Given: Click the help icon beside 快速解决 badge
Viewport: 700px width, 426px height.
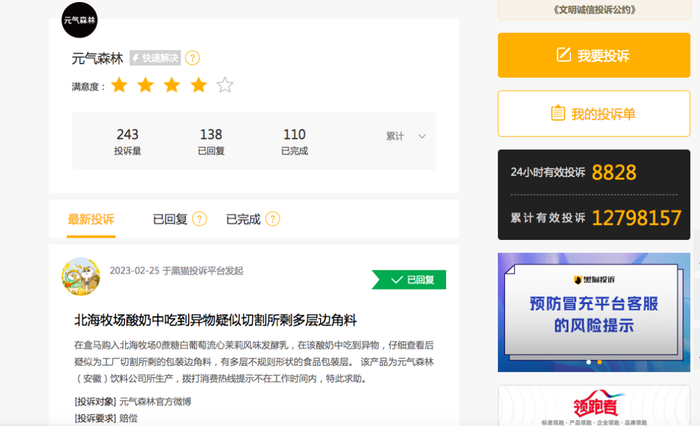Looking at the screenshot, I should 192,58.
